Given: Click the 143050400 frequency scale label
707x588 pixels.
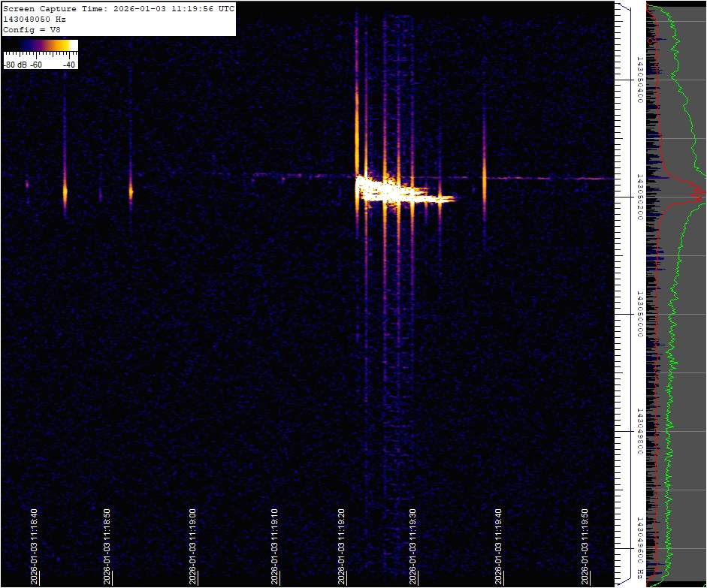Looking at the screenshot, I should click(640, 77).
